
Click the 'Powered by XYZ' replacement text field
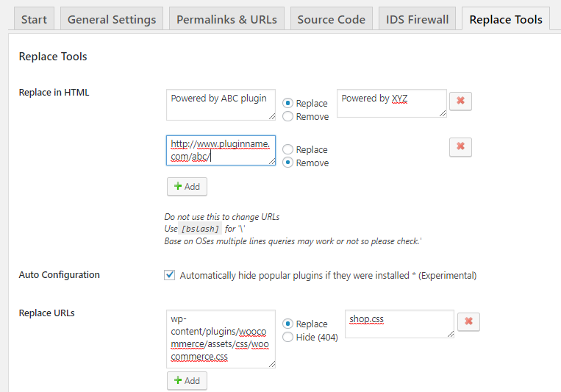click(392, 104)
